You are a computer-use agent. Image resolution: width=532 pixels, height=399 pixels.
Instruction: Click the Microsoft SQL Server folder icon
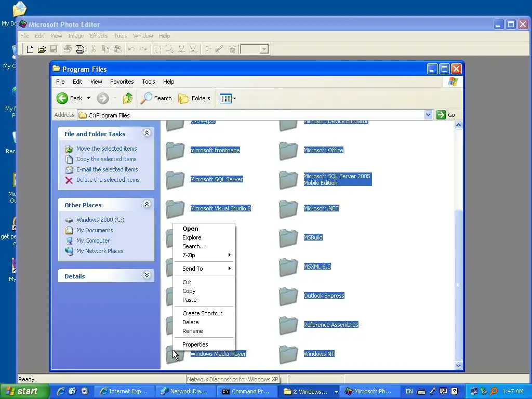coord(176,180)
